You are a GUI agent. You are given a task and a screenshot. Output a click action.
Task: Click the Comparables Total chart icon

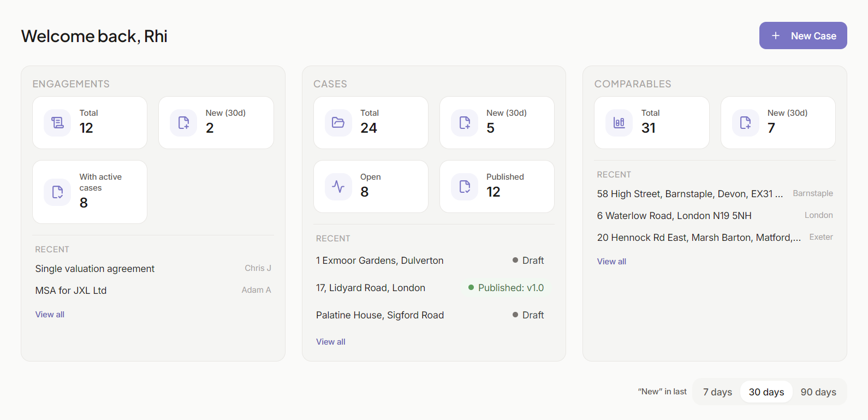pyautogui.click(x=619, y=123)
